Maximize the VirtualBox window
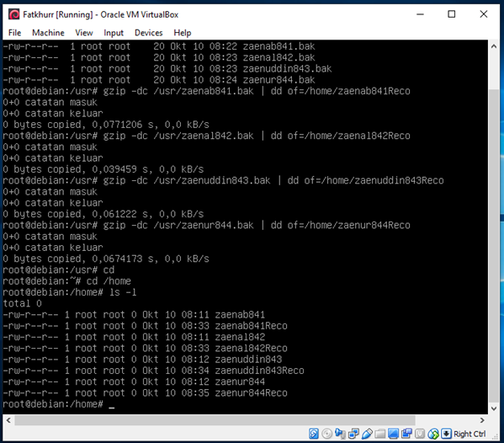This screenshot has width=504, height=443. pos(452,14)
